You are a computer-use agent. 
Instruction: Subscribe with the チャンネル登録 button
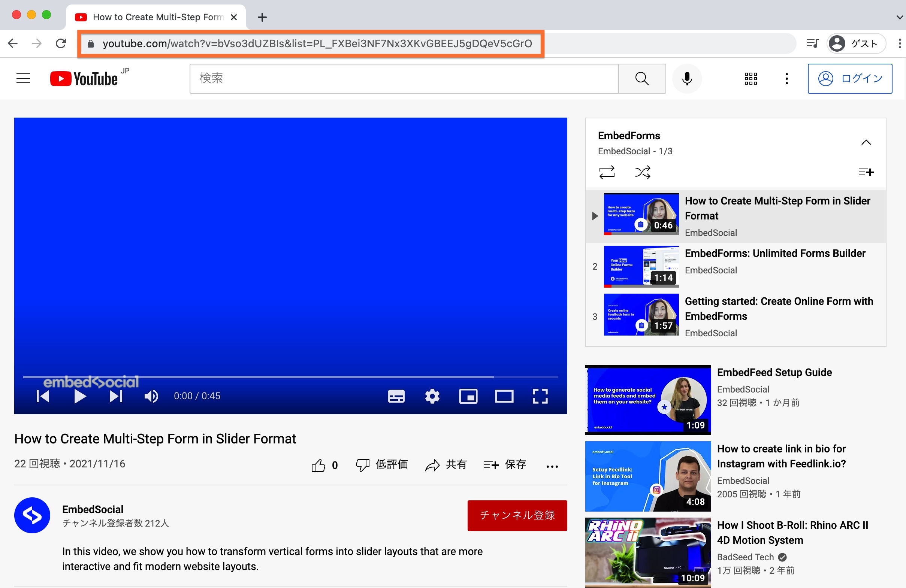click(x=517, y=515)
